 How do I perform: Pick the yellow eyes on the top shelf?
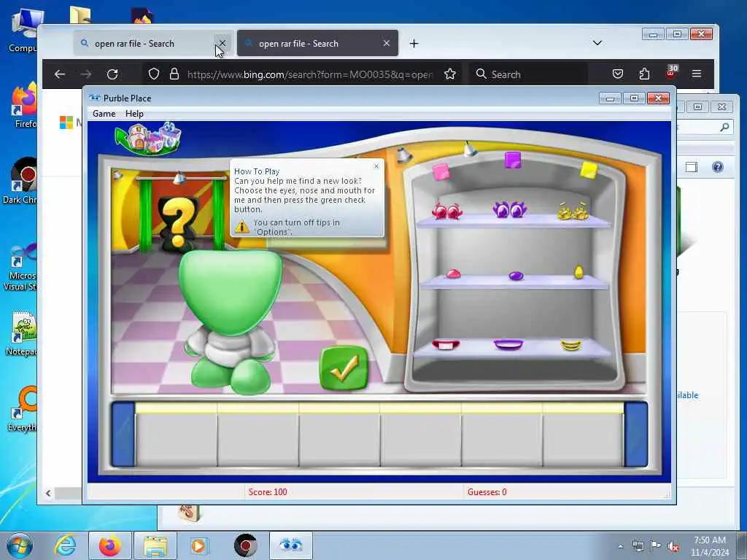pyautogui.click(x=573, y=211)
